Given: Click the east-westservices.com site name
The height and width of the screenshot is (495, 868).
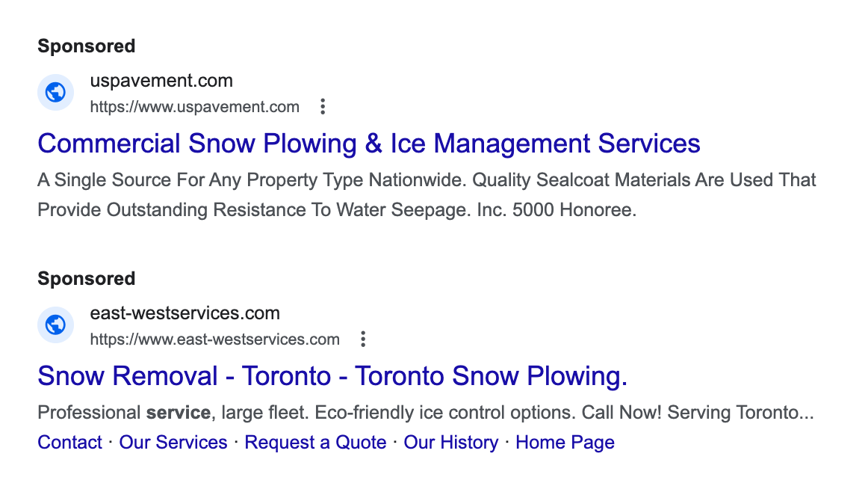Looking at the screenshot, I should tap(185, 313).
